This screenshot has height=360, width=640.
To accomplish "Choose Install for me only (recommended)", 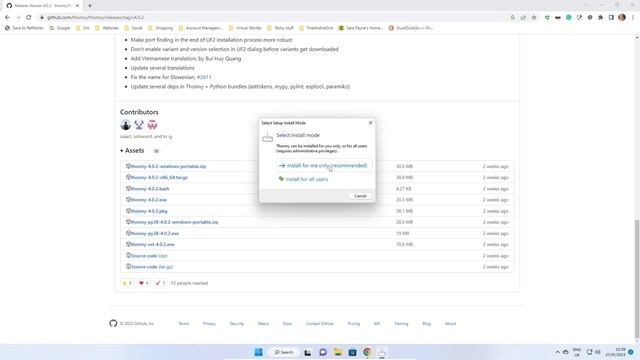I will [x=324, y=166].
